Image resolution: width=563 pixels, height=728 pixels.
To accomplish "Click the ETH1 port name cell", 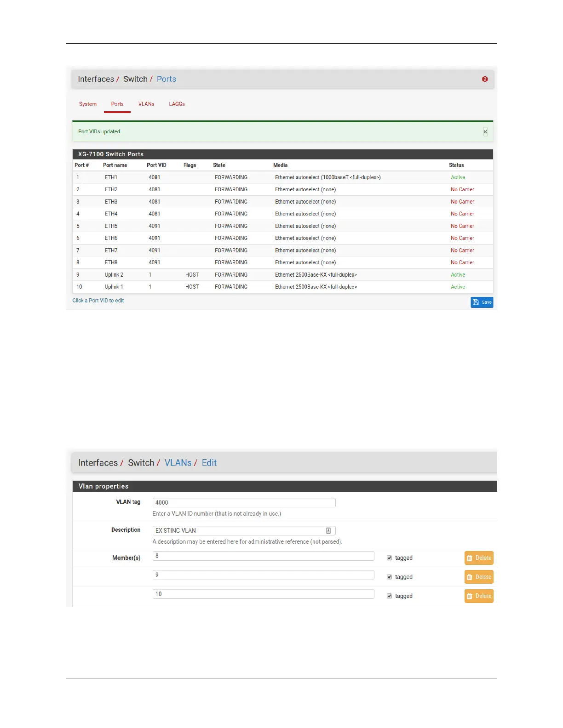I will (x=111, y=177).
